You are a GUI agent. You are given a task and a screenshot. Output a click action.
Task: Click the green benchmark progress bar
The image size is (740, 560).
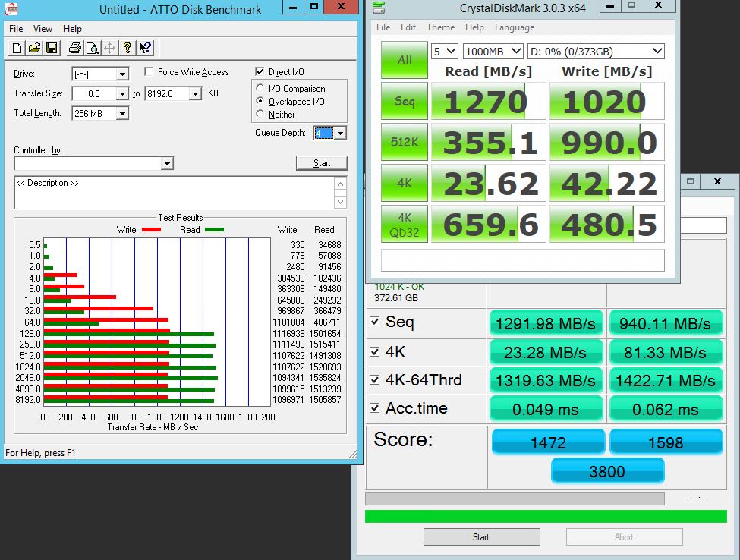[545, 516]
